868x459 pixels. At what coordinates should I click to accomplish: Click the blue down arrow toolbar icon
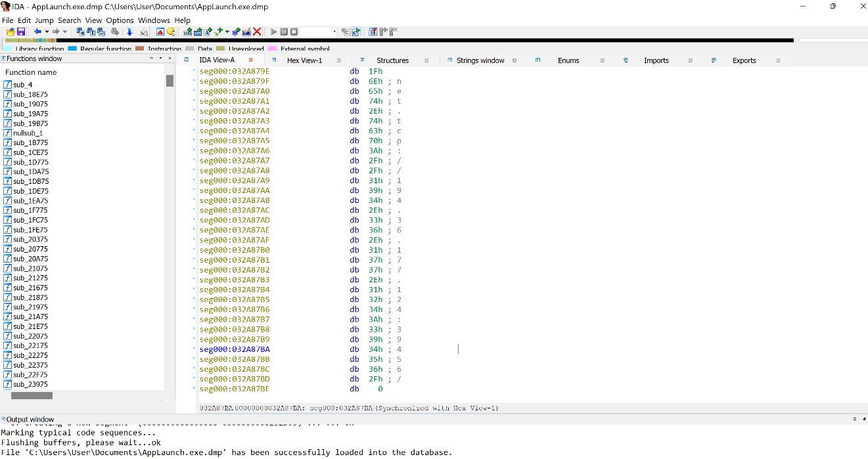click(129, 32)
